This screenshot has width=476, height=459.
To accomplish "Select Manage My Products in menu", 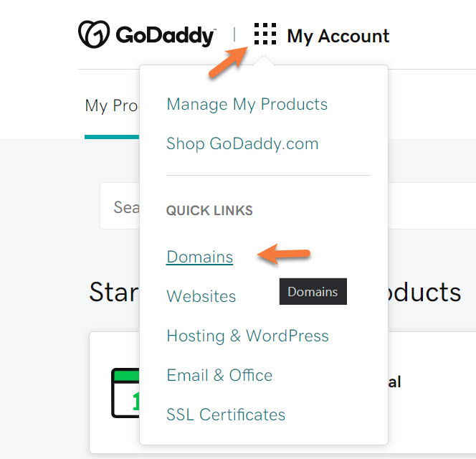I will (x=247, y=104).
